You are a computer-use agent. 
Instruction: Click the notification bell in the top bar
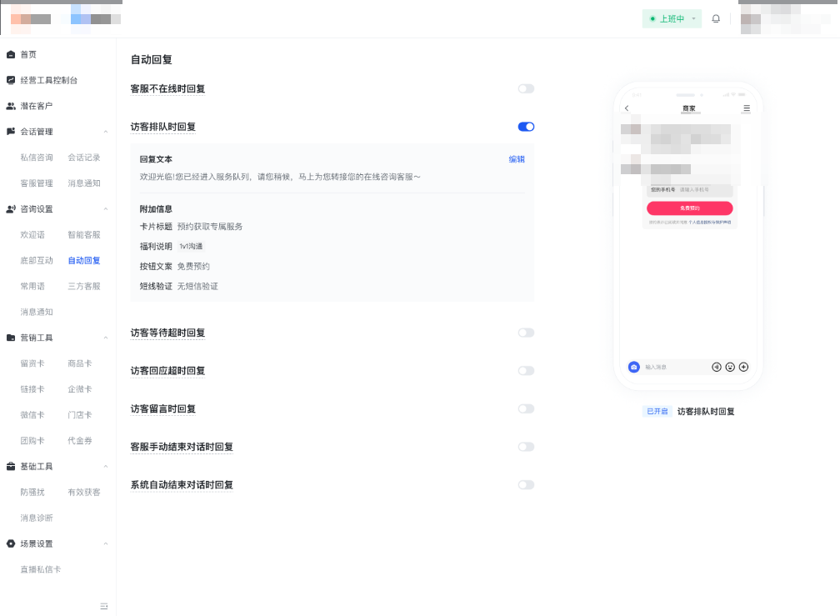click(716, 18)
